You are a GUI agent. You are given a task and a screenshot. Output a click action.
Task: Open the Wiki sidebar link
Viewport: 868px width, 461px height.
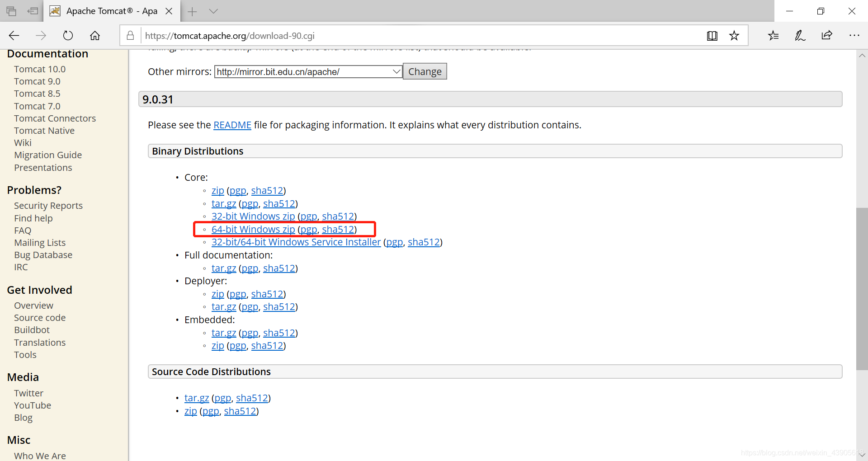[23, 143]
